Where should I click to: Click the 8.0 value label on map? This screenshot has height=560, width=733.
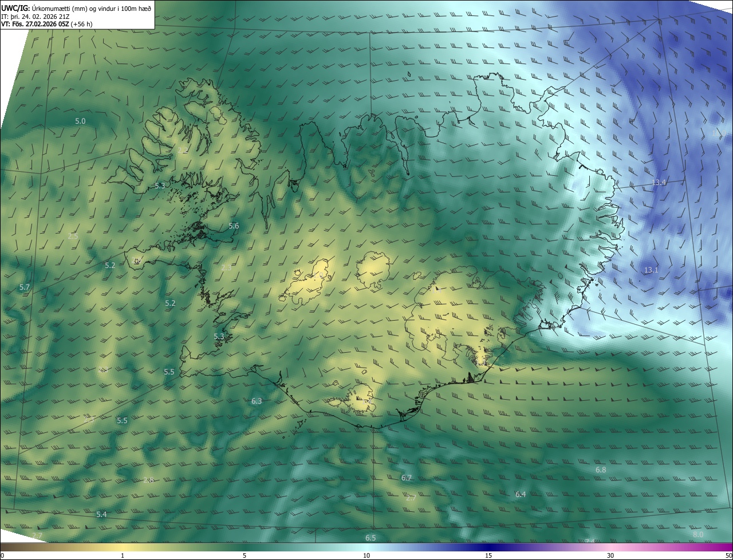point(698,534)
